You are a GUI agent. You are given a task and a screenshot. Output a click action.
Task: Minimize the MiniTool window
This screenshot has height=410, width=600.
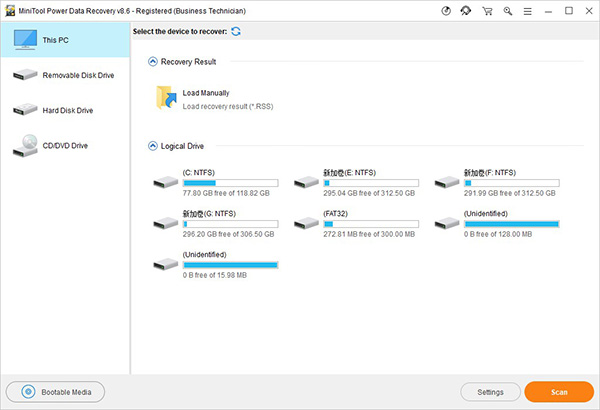point(548,11)
